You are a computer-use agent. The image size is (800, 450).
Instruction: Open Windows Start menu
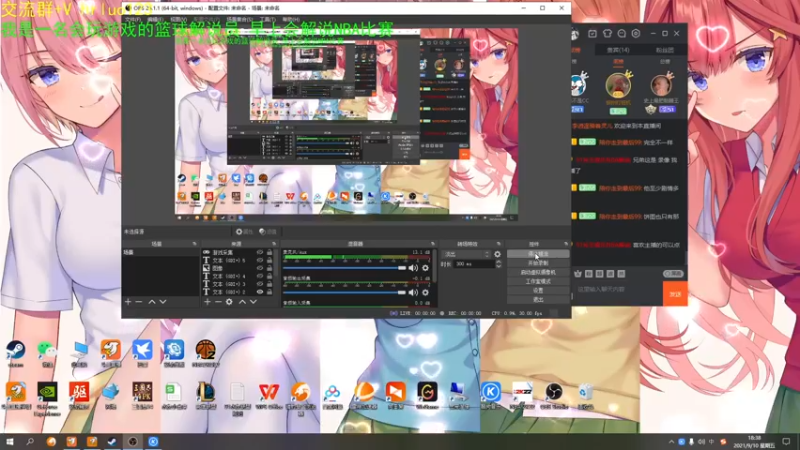[10, 441]
